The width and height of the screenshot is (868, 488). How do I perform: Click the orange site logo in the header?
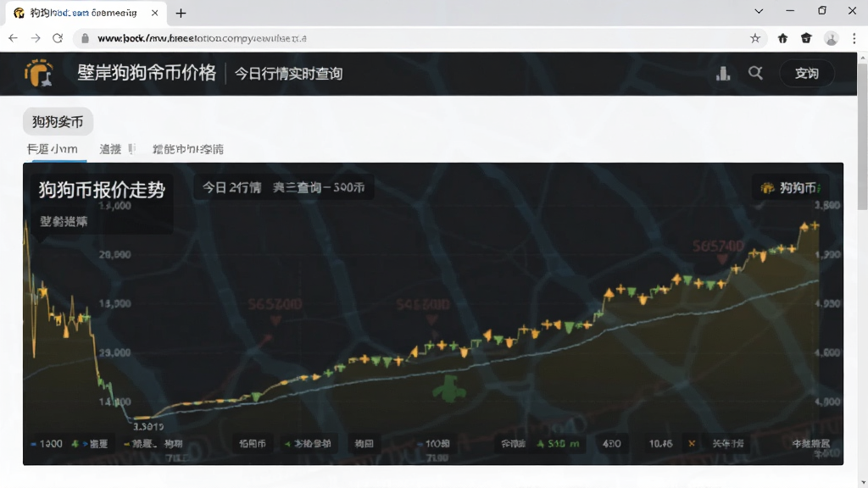click(38, 73)
